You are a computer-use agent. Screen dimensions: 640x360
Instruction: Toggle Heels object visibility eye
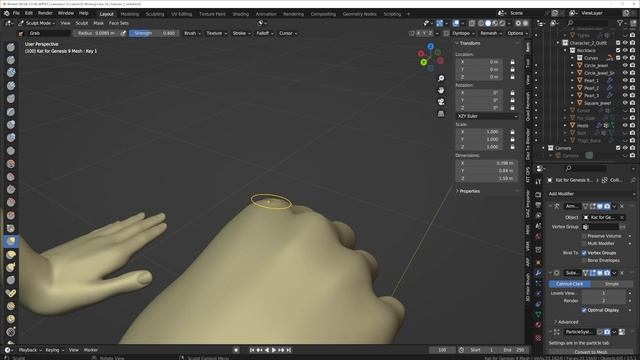coord(625,125)
